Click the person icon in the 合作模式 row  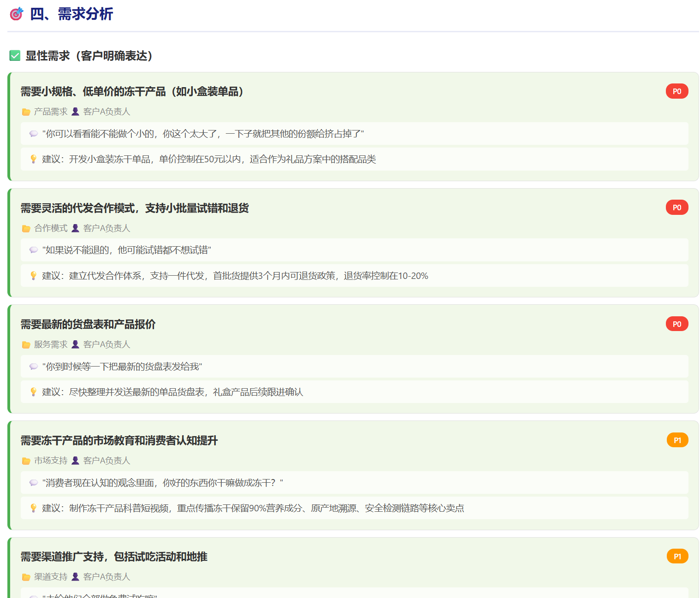coord(76,228)
